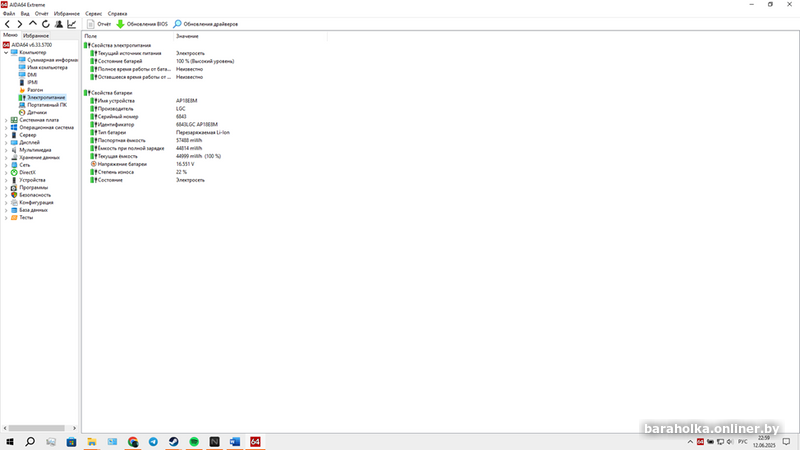
Task: Click the Значение column header
Action: pyautogui.click(x=251, y=36)
